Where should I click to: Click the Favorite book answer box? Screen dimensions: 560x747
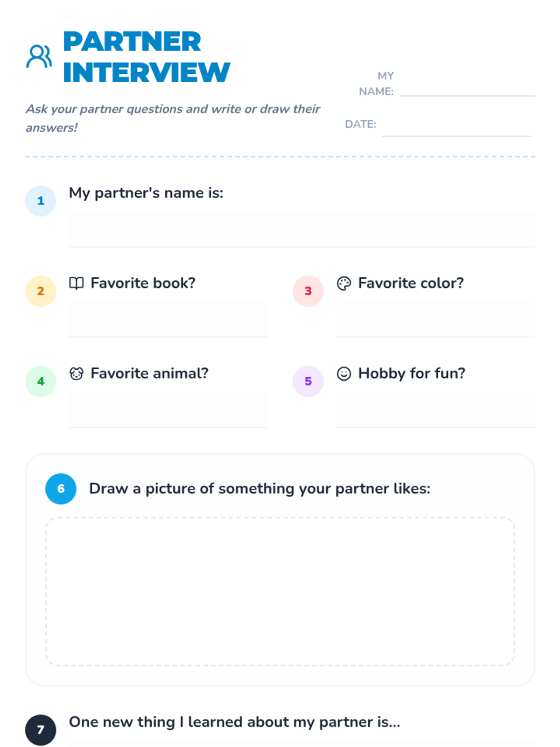tap(168, 319)
